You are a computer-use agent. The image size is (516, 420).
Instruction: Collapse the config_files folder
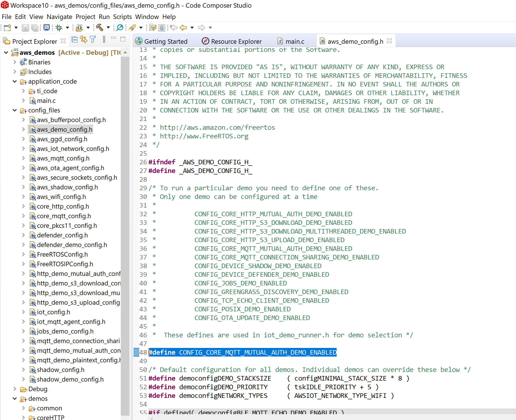(x=15, y=110)
